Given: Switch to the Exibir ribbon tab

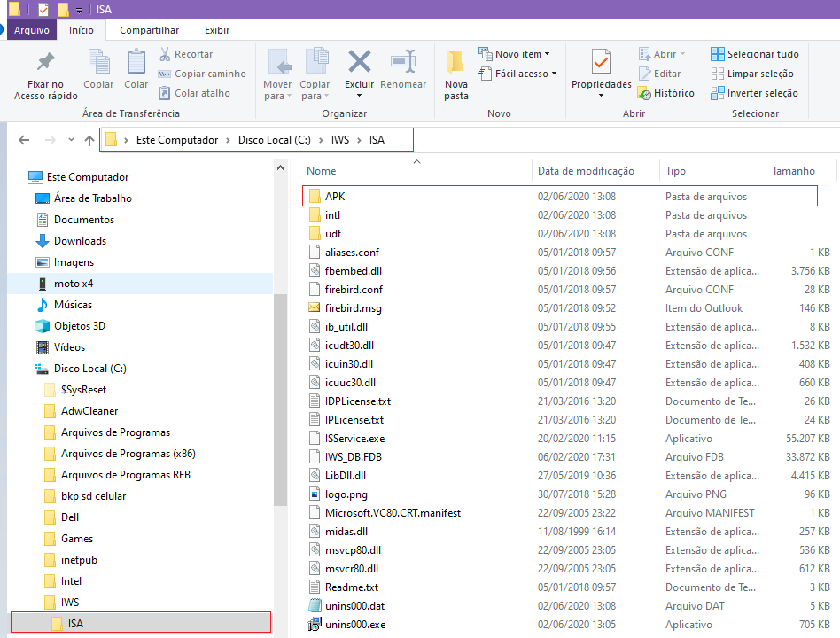Looking at the screenshot, I should coord(217,30).
